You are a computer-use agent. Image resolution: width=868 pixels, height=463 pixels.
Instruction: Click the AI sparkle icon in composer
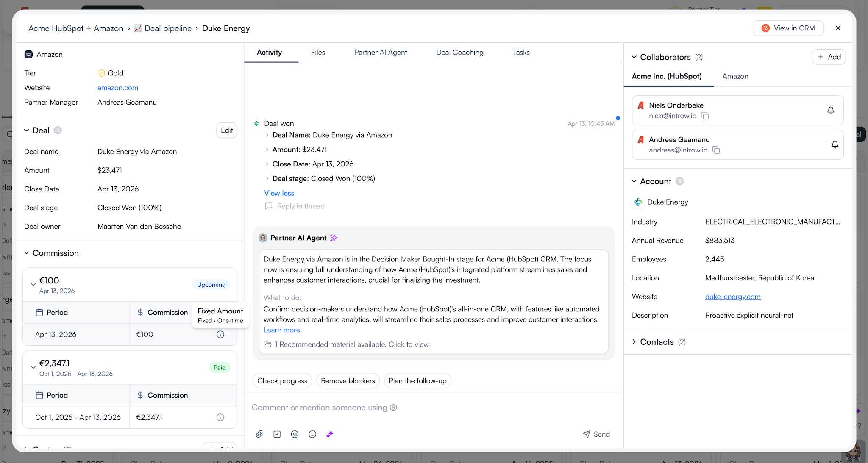tap(330, 434)
